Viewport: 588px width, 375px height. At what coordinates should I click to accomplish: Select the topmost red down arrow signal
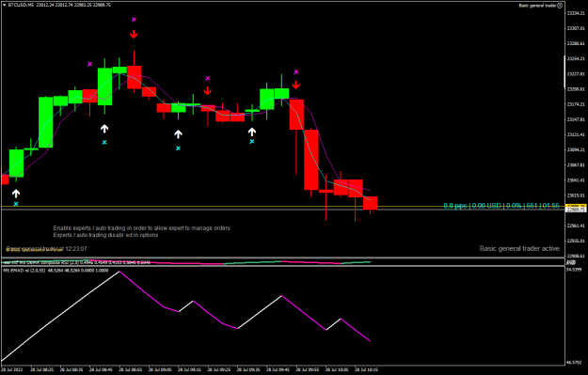[x=134, y=34]
